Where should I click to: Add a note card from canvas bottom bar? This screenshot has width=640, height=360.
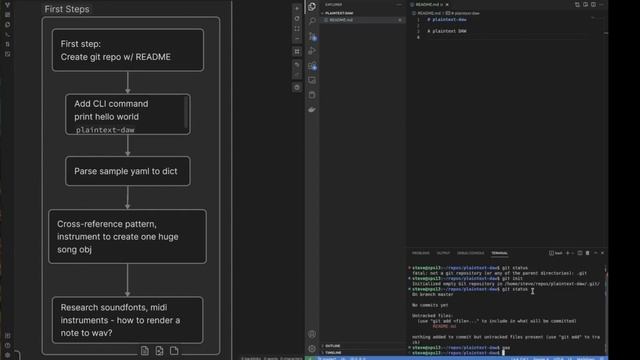point(144,351)
